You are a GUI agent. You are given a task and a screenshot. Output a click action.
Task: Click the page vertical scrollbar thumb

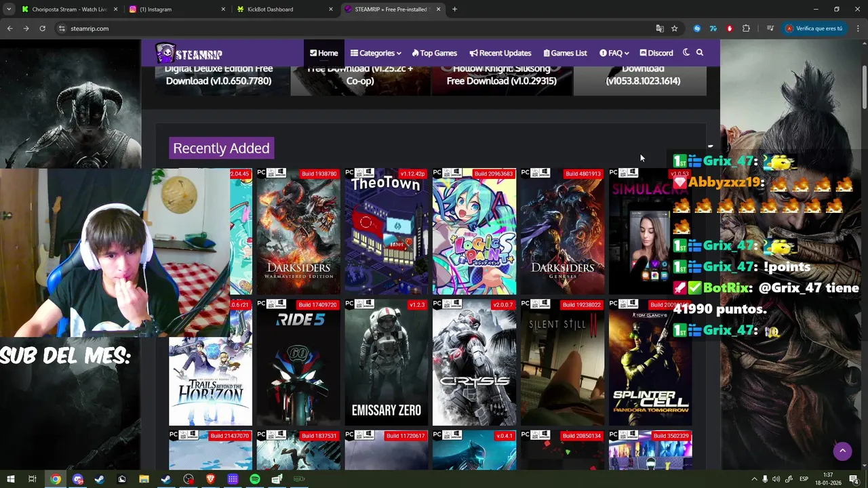(x=864, y=86)
